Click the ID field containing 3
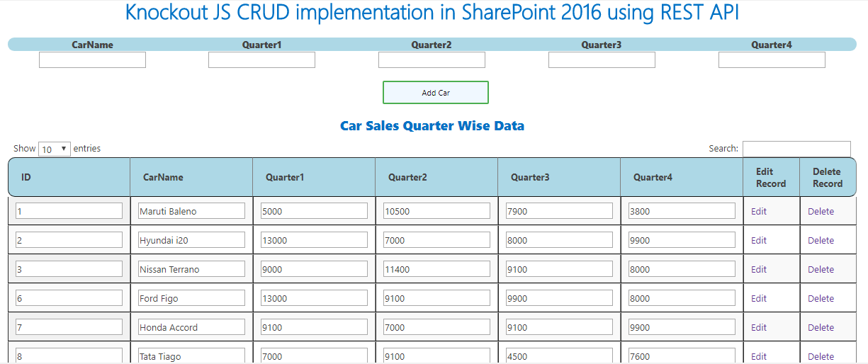This screenshot has width=868, height=364. [x=69, y=269]
